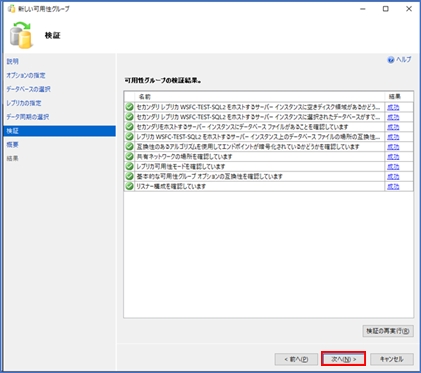
Task: Go to データベースの選択 step
Action: 28,89
